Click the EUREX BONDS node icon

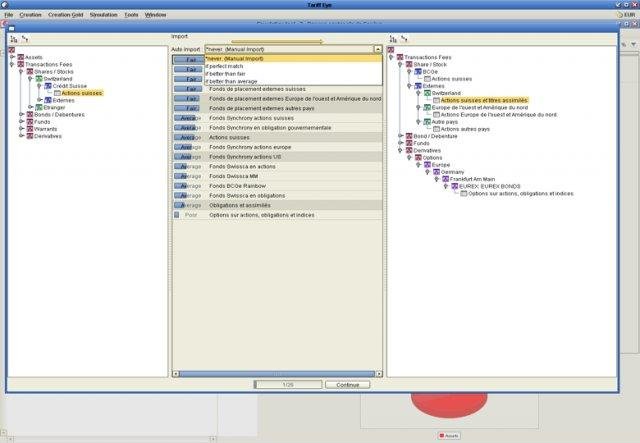(455, 186)
